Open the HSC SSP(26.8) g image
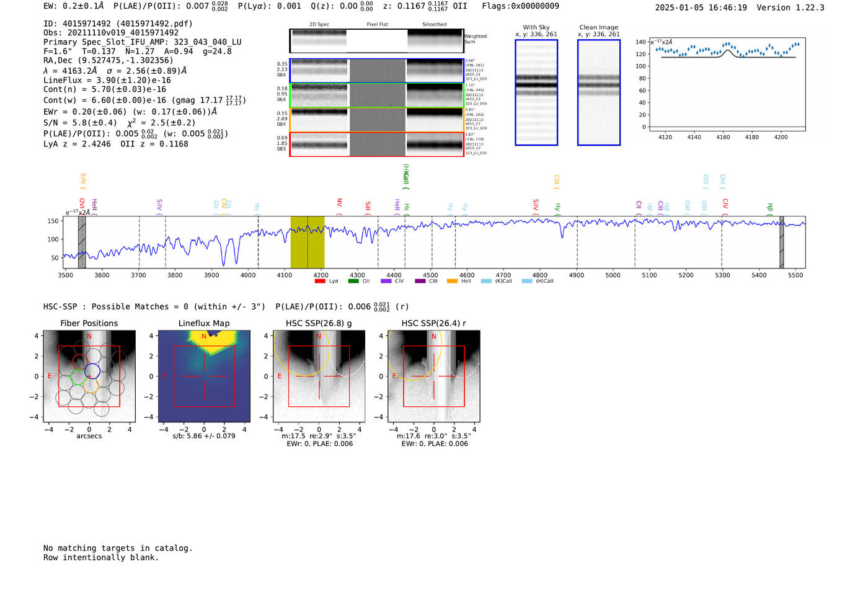Image resolution: width=868 pixels, height=591 pixels. (319, 376)
